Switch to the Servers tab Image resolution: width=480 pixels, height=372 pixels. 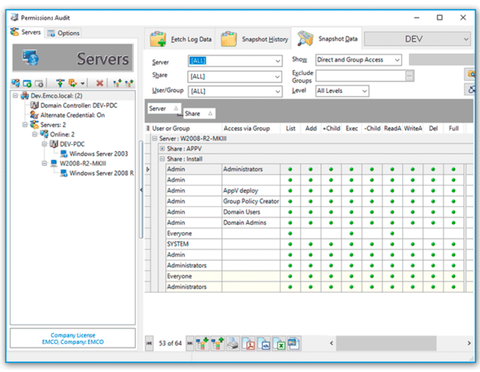pyautogui.click(x=26, y=32)
